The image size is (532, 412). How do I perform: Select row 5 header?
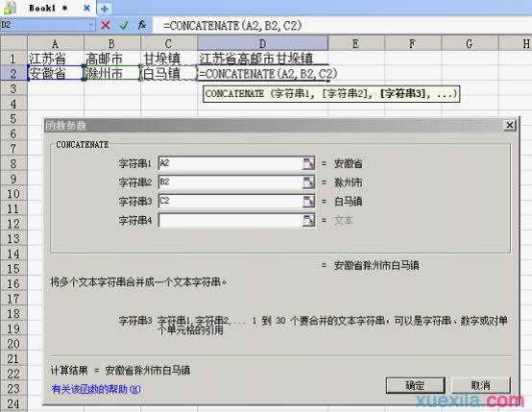coord(13,119)
